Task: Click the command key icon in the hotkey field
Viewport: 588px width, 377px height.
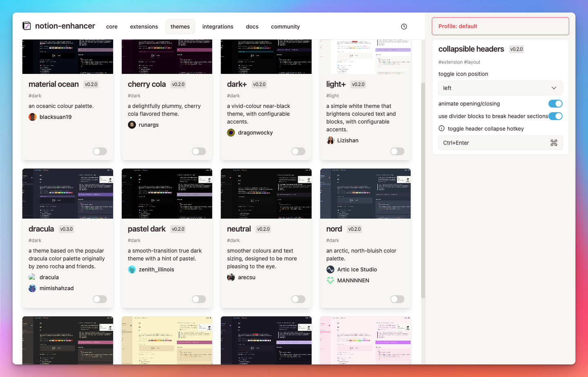Action: click(554, 143)
